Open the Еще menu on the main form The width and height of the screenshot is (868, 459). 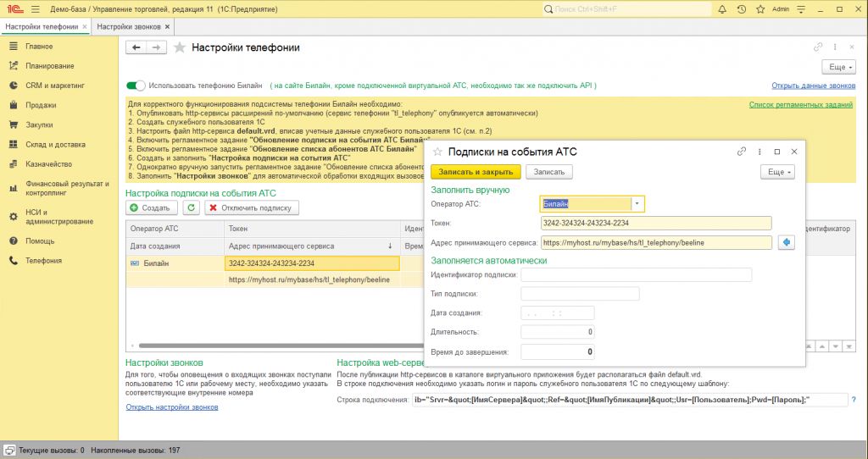point(838,67)
